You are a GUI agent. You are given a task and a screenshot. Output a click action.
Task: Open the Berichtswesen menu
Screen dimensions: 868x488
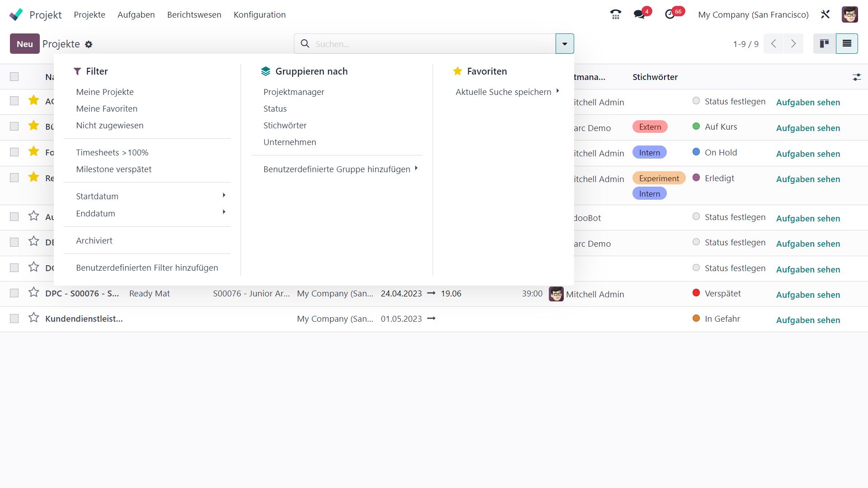(x=194, y=14)
